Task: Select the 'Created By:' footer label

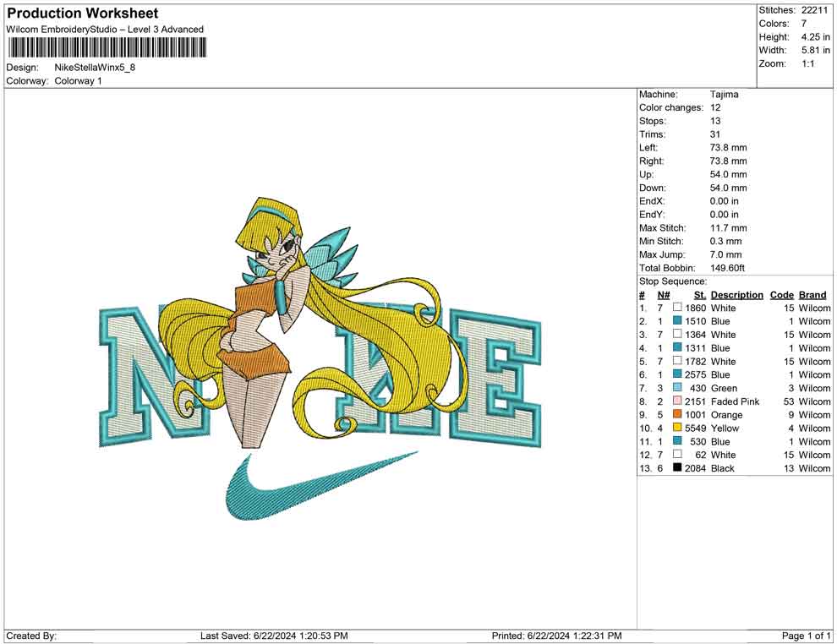Action: click(x=31, y=636)
